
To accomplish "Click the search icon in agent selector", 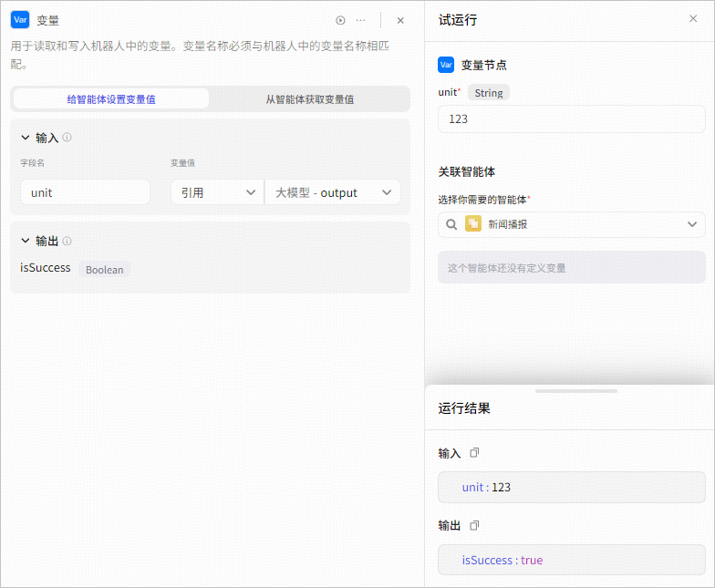I will click(451, 224).
